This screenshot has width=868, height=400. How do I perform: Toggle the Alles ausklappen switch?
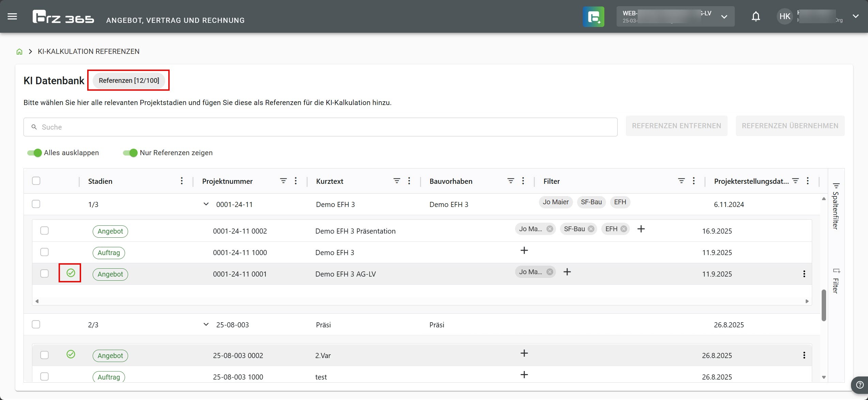(x=34, y=153)
